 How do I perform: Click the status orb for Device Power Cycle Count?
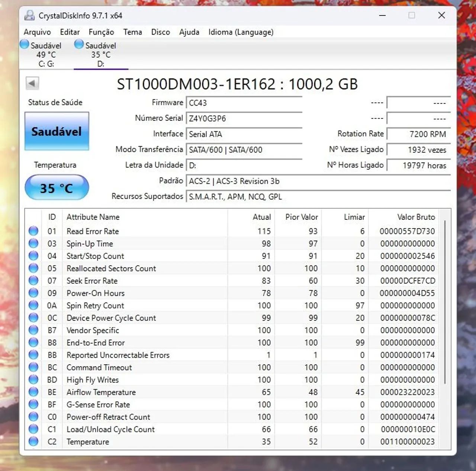coord(33,318)
